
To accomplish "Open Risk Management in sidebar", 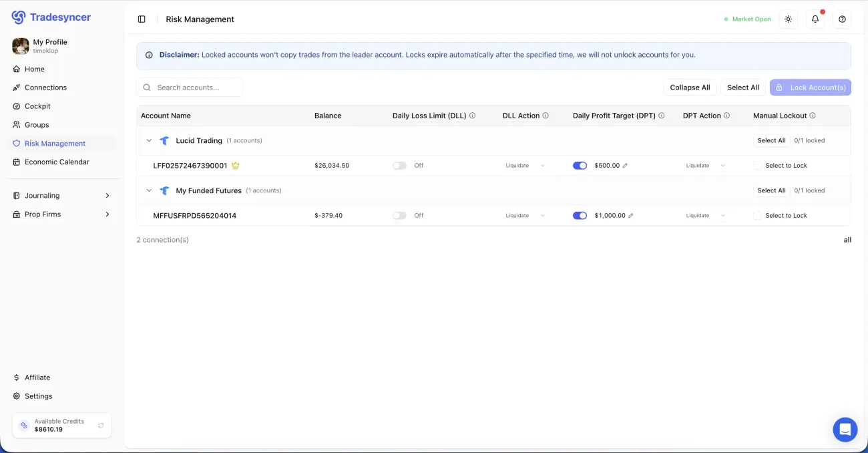I will (61, 144).
